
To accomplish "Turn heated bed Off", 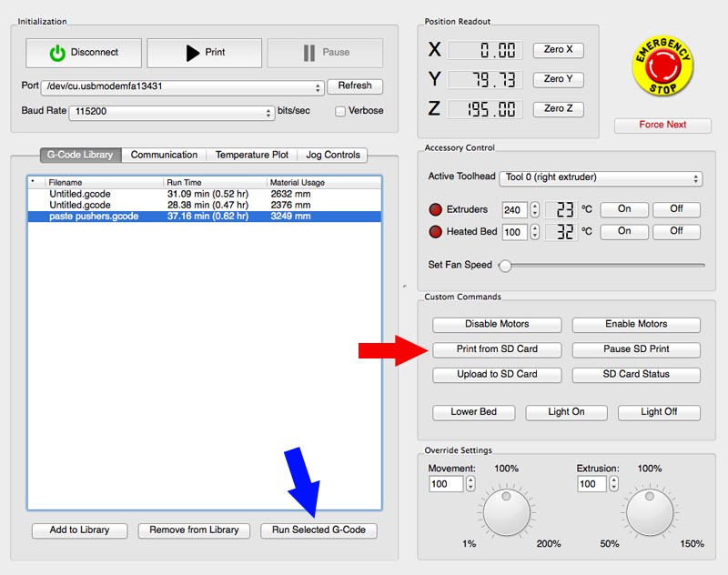I will [676, 231].
